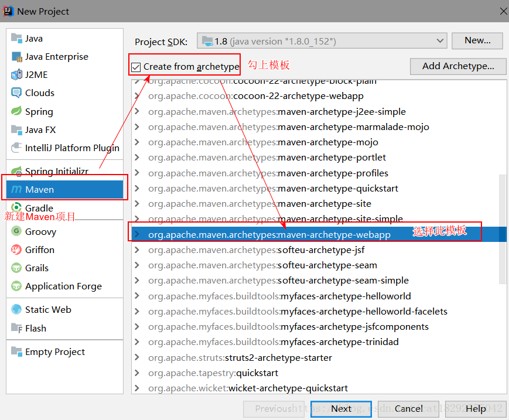Close the New Project dialog

click(503, 11)
